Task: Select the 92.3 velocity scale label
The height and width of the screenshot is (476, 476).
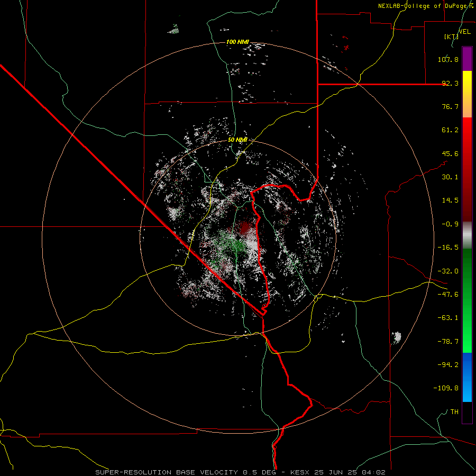Action: pyautogui.click(x=450, y=83)
